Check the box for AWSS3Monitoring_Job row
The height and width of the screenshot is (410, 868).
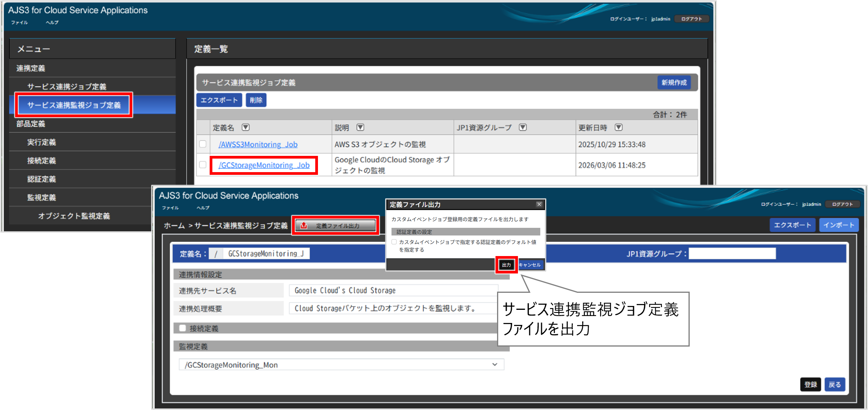point(203,144)
